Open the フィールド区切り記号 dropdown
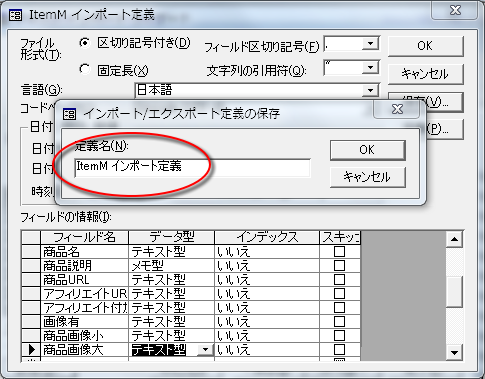 click(370, 44)
